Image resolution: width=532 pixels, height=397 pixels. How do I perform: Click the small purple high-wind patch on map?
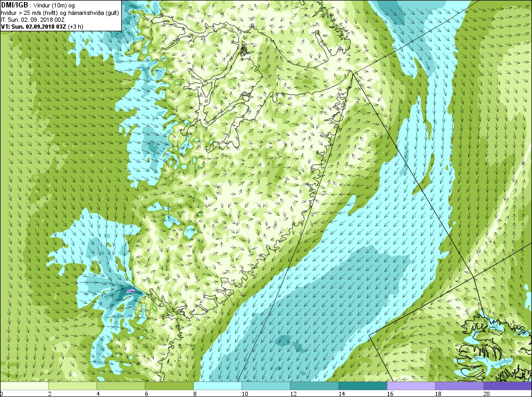pos(130,291)
